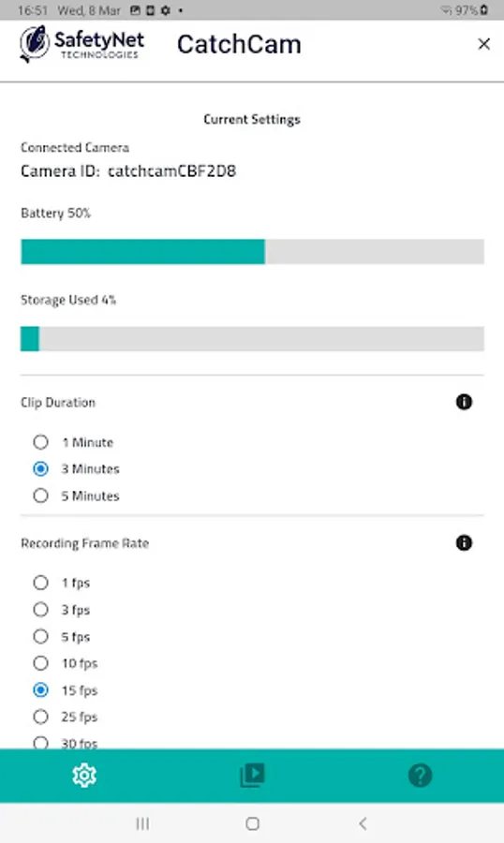Viewport: 504px width, 843px height.
Task: Tap Android home navigation button
Action: pos(252,823)
